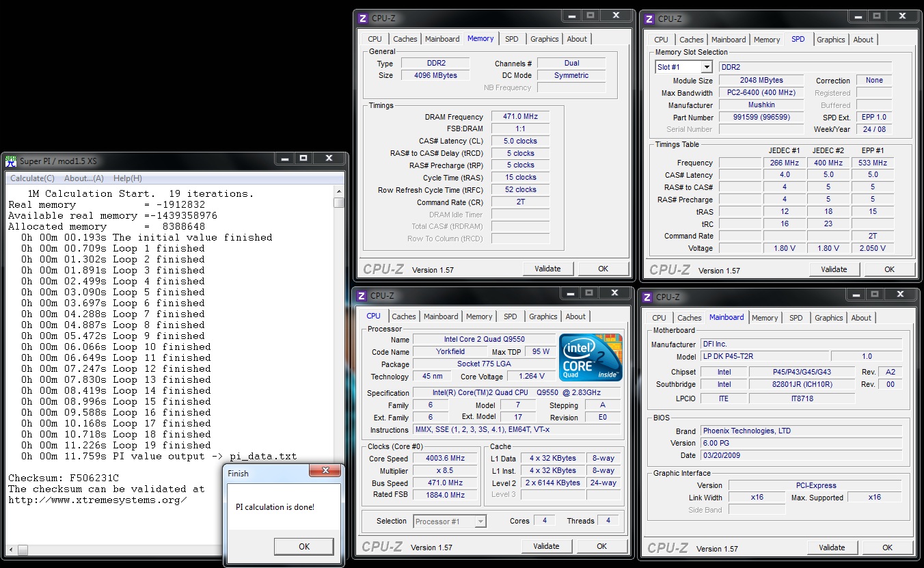Image resolution: width=924 pixels, height=568 pixels.
Task: Open the SPD tab in the Mainboard-tab CPU-Z window
Action: point(796,318)
